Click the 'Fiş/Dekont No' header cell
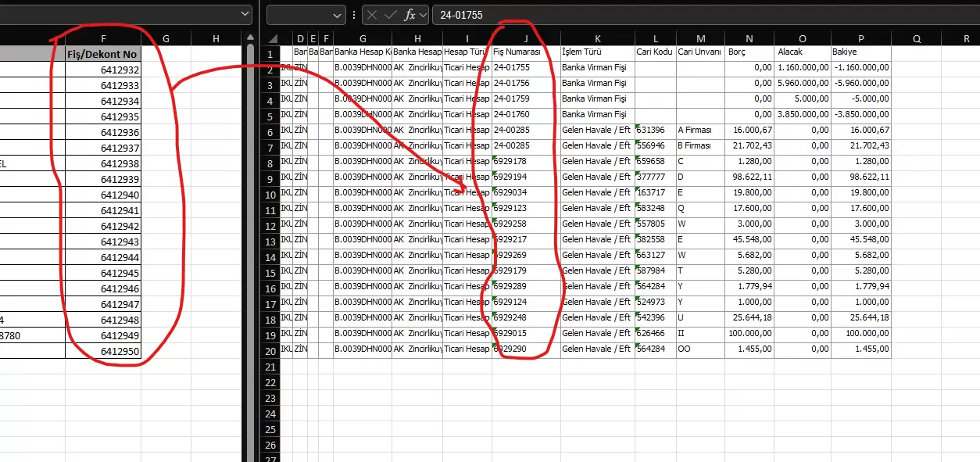980x462 pixels. point(103,54)
